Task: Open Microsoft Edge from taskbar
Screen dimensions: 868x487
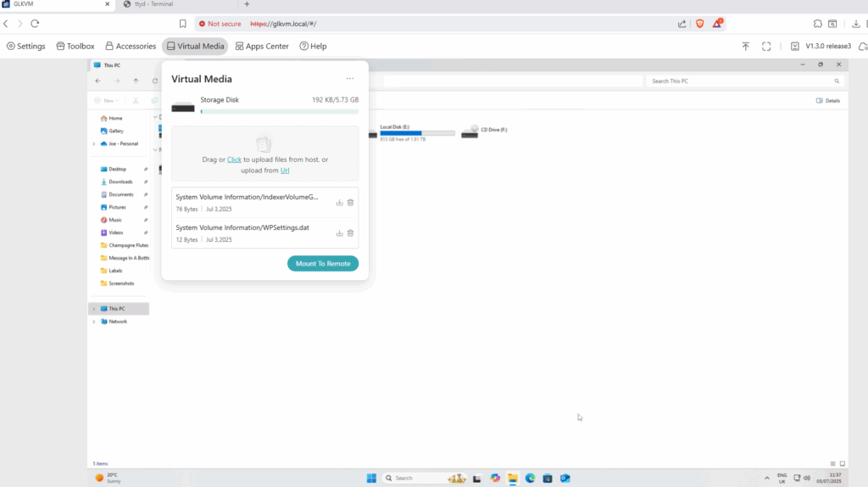Action: 530,479
